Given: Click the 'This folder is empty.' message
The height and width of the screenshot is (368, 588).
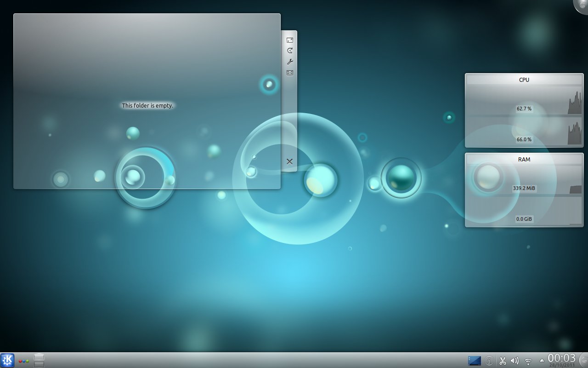Looking at the screenshot, I should 147,105.
